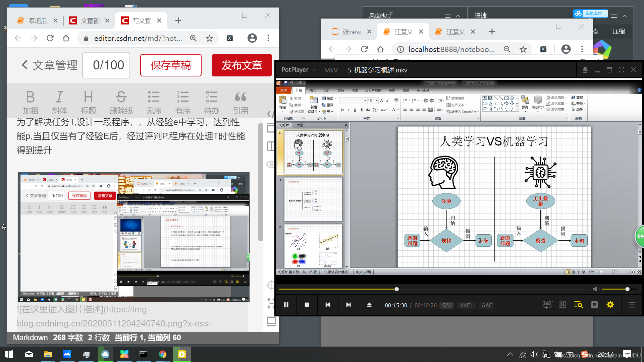This screenshot has width=644, height=362.
Task: Switch to the 泰坦尼 tab in left Chrome
Action: [37, 21]
